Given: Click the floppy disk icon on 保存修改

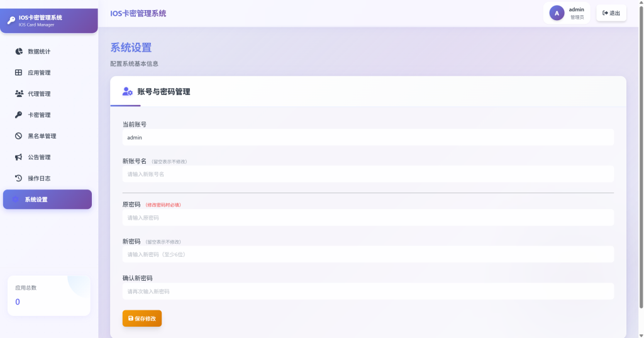Looking at the screenshot, I should tap(131, 318).
